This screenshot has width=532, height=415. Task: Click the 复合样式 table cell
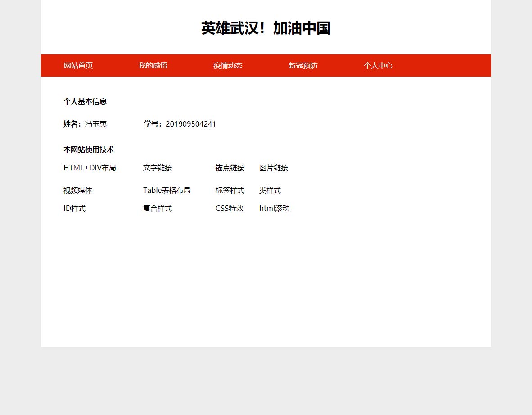point(158,208)
